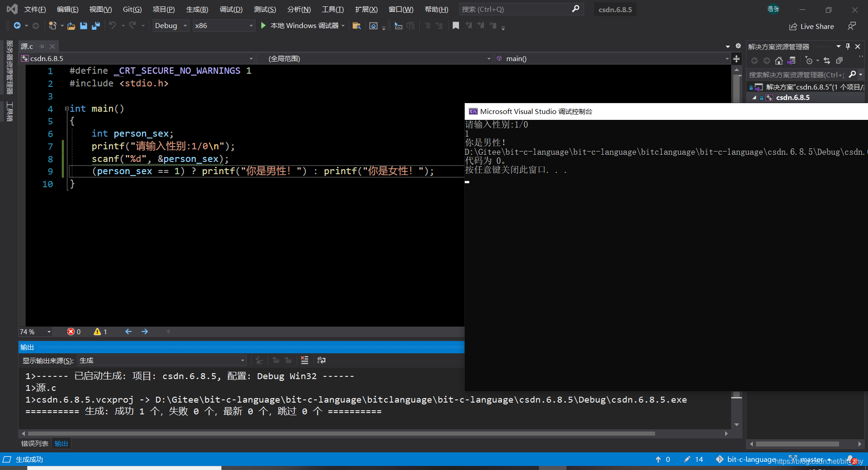Open the Debug configuration dropdown
This screenshot has width=868, height=470.
pyautogui.click(x=170, y=26)
